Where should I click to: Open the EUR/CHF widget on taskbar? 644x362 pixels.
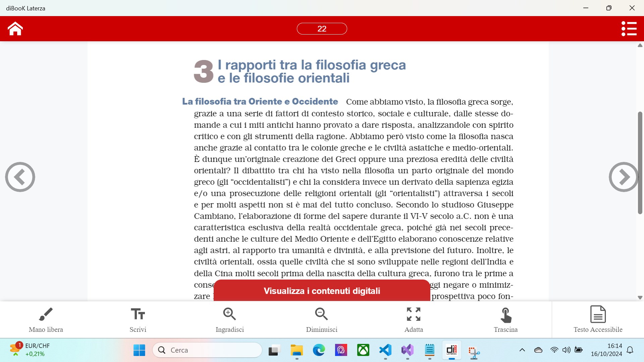pos(30,350)
